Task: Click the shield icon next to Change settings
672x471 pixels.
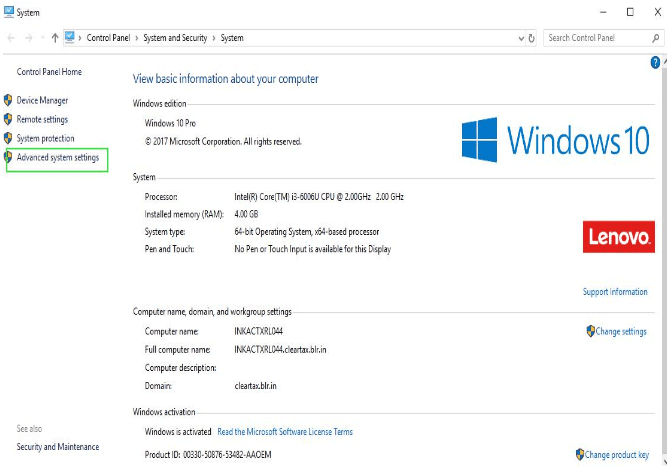Action: pyautogui.click(x=591, y=331)
